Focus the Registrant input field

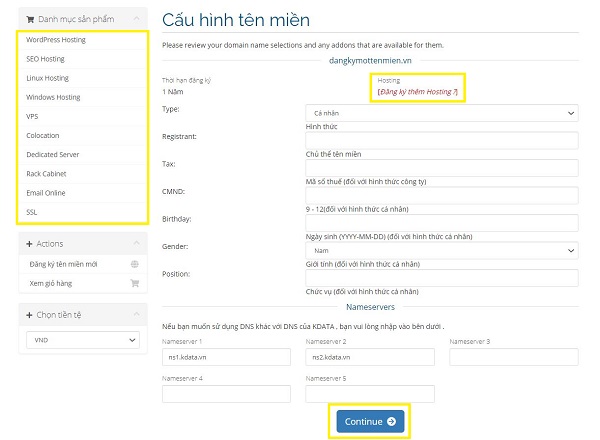click(441, 141)
